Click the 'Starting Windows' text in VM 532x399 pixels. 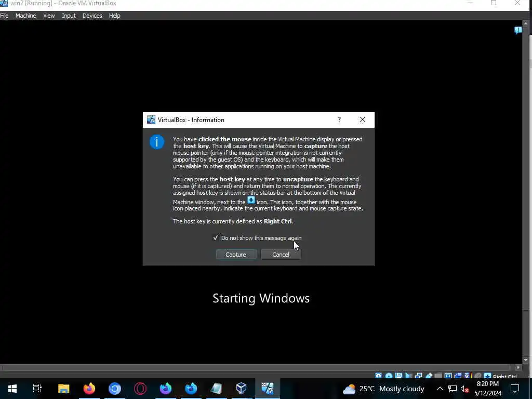[261, 298]
